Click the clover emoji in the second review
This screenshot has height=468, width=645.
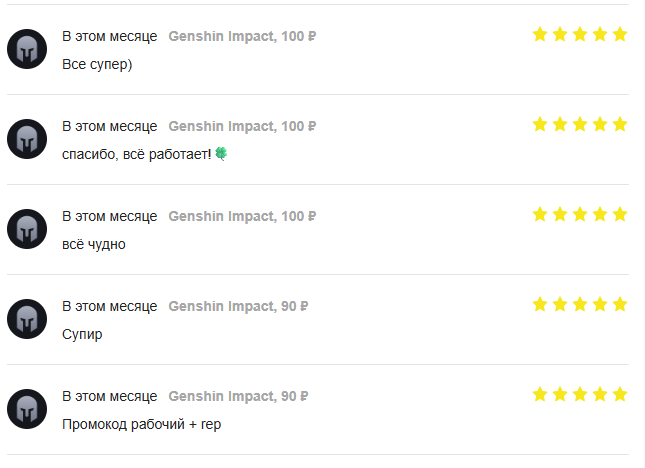click(x=221, y=154)
